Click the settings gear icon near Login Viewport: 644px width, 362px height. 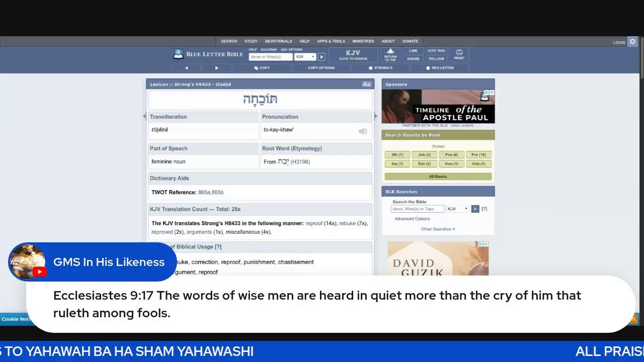point(632,42)
